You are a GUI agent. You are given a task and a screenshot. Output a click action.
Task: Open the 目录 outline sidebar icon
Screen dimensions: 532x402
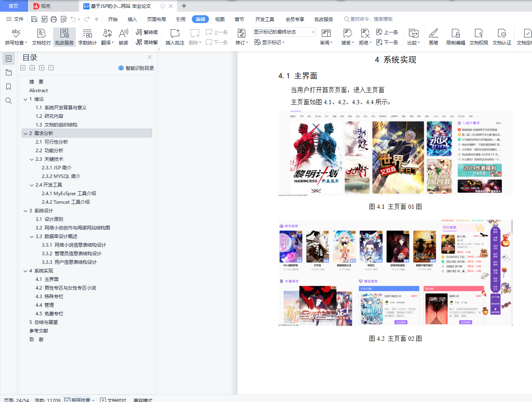pos(9,59)
